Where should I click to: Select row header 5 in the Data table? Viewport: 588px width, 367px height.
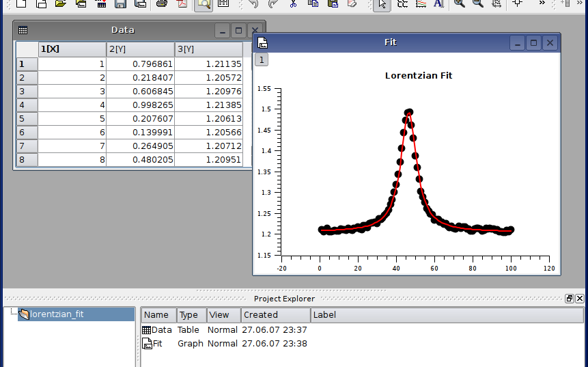27,119
